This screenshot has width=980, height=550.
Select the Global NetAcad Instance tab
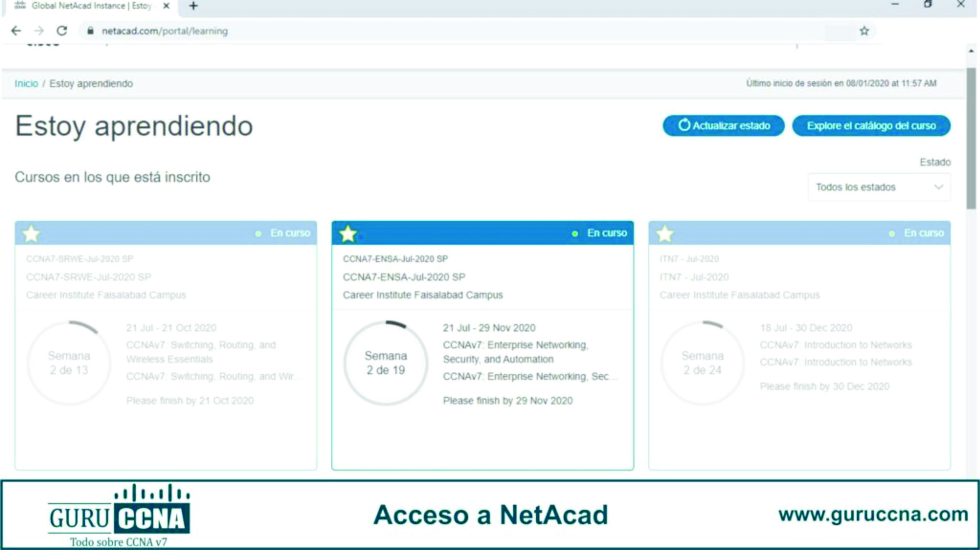[x=90, y=6]
